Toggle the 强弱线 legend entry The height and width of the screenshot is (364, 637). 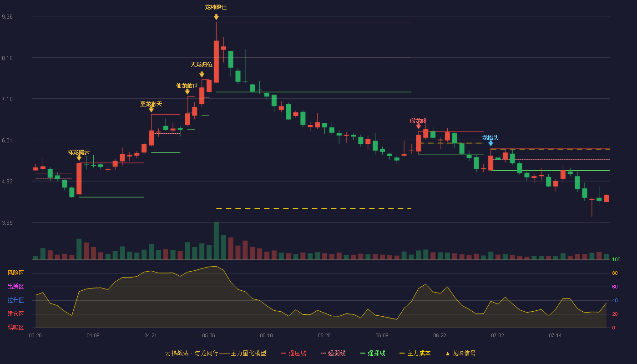[x=333, y=353]
